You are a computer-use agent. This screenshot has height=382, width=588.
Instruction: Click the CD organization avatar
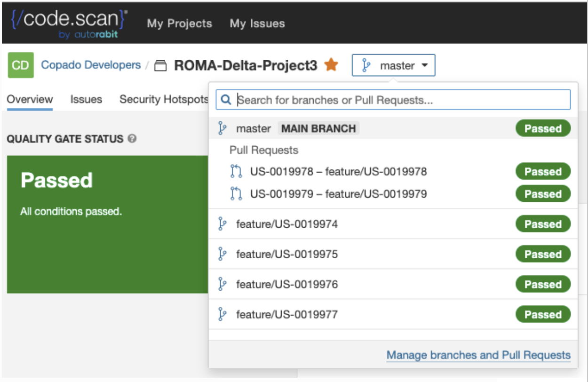pyautogui.click(x=20, y=65)
